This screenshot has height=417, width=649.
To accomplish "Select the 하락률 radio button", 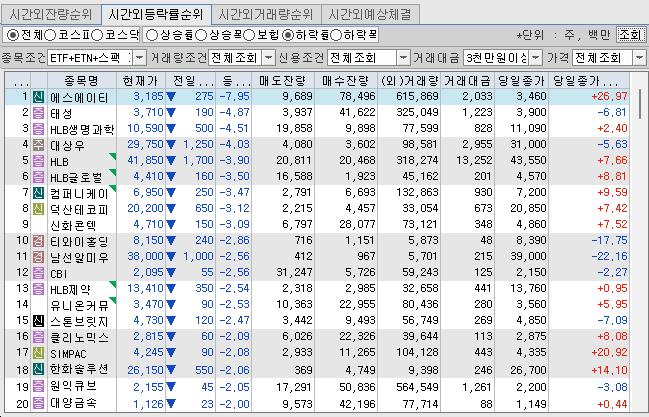I will pos(288,35).
